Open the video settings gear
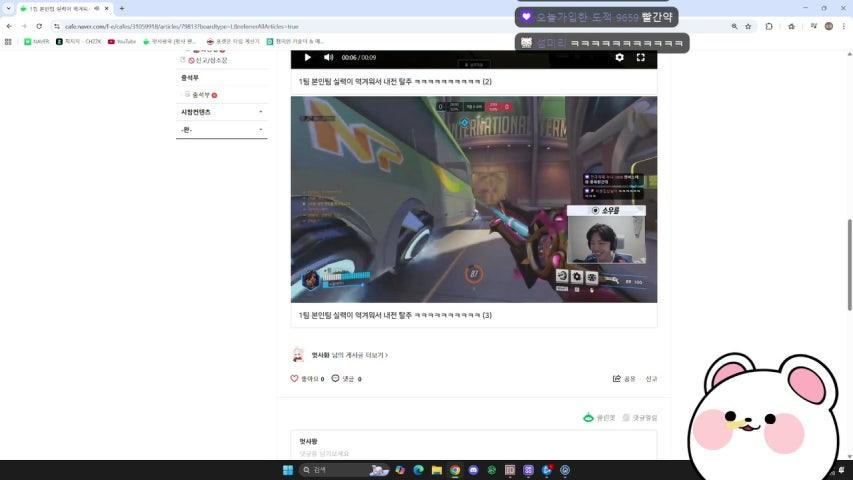This screenshot has width=853, height=480. pyautogui.click(x=619, y=58)
